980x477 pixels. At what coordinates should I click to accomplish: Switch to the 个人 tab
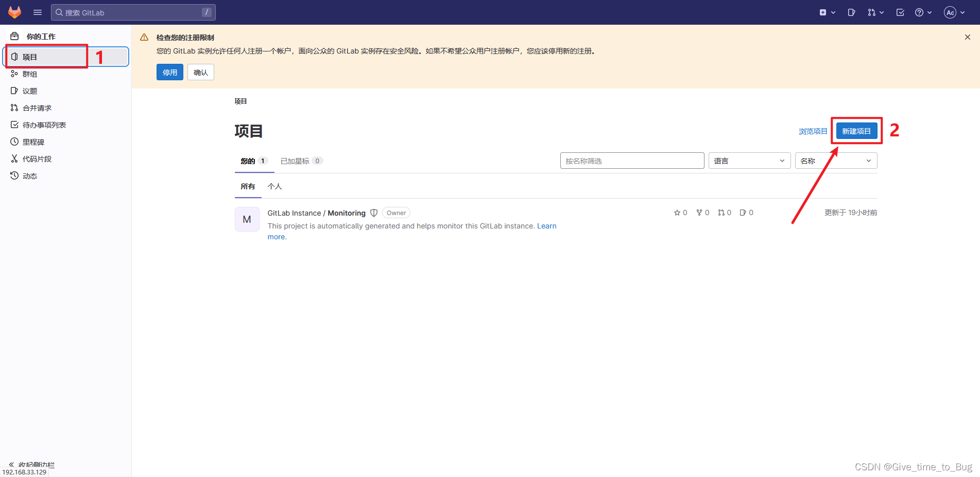click(x=275, y=186)
